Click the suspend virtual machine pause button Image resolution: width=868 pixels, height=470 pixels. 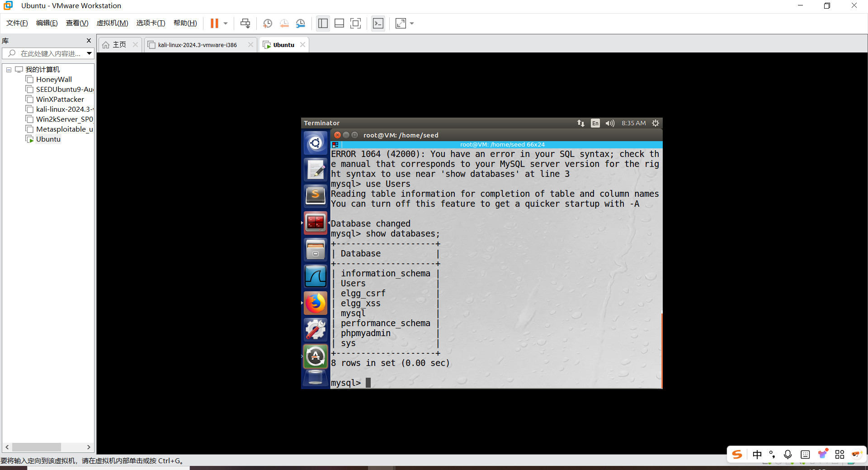tap(214, 23)
